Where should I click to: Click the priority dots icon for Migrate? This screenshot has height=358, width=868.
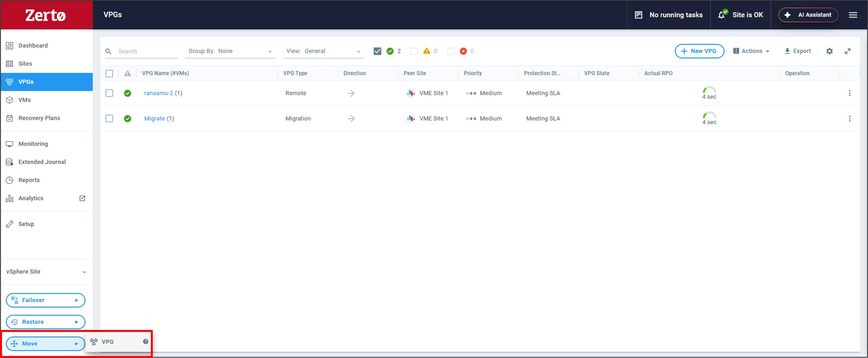pyautogui.click(x=471, y=119)
